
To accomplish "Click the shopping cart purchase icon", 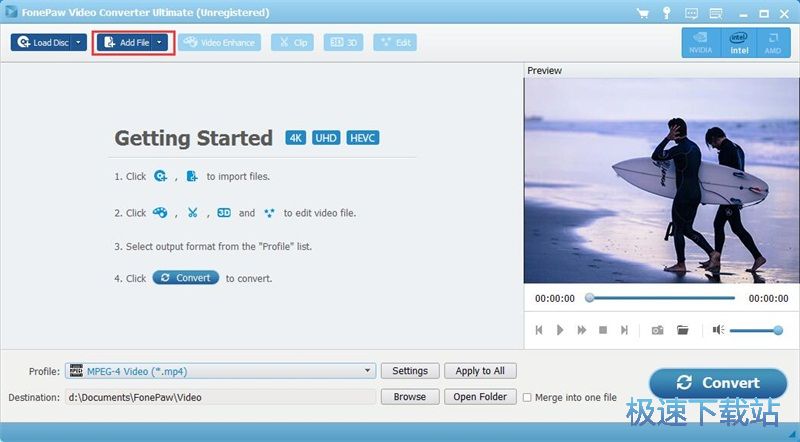I will [x=643, y=13].
